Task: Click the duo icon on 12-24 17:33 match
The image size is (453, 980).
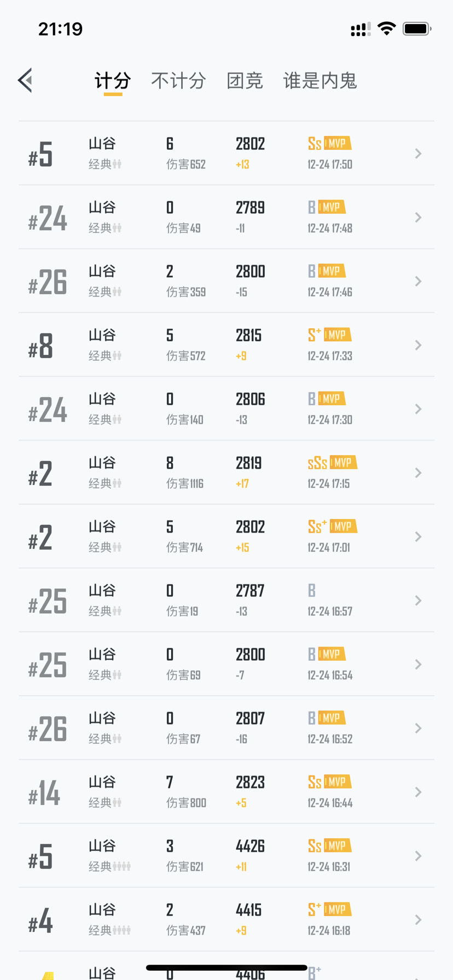Action: pos(117,355)
